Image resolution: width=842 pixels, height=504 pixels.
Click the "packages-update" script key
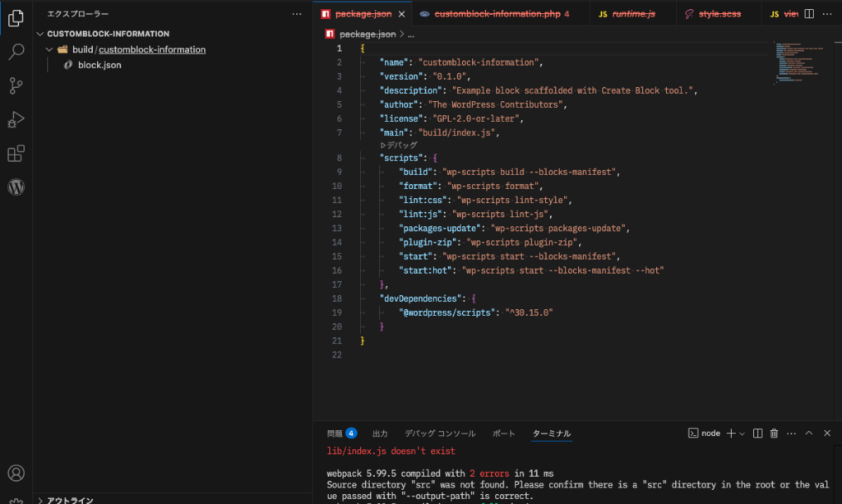[440, 228]
